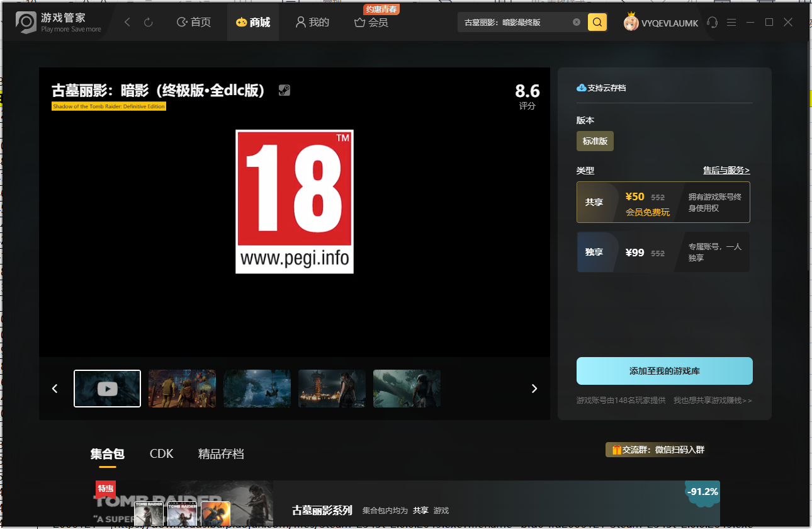Click the 游戏管家 logo icon
The image size is (812, 529).
[26, 22]
